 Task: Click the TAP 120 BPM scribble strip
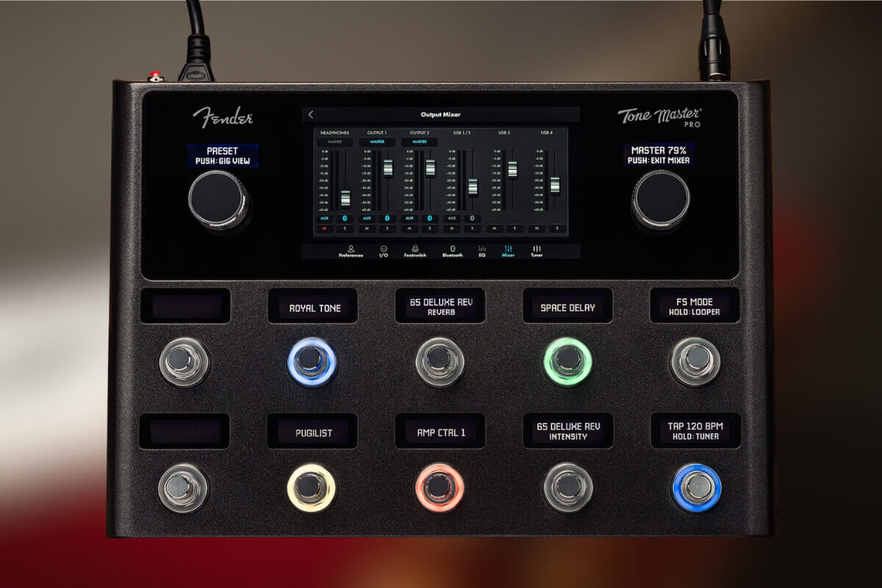pos(695,431)
